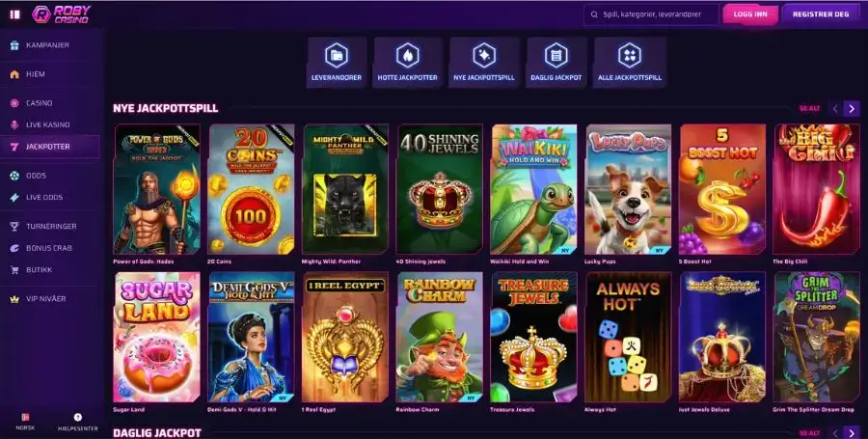Show previous Nye Jackpottspill games with the left arrow
Screen dimensions: 868x439
[835, 108]
